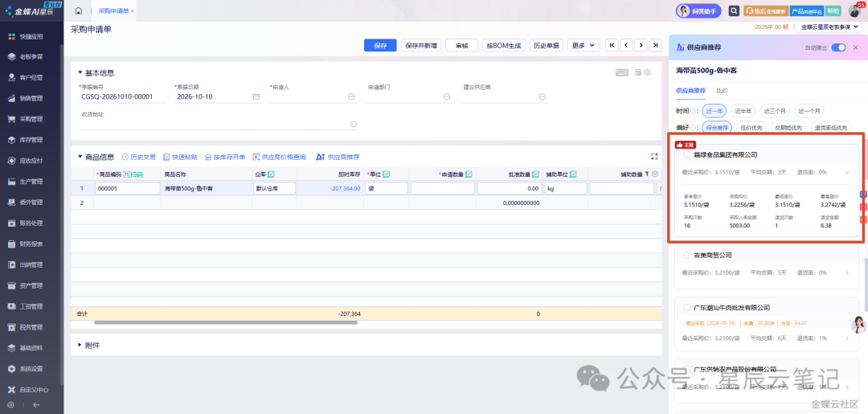The height and width of the screenshot is (414, 868).
Task: Open 采购管理 in the sidebar
Action: tap(33, 119)
